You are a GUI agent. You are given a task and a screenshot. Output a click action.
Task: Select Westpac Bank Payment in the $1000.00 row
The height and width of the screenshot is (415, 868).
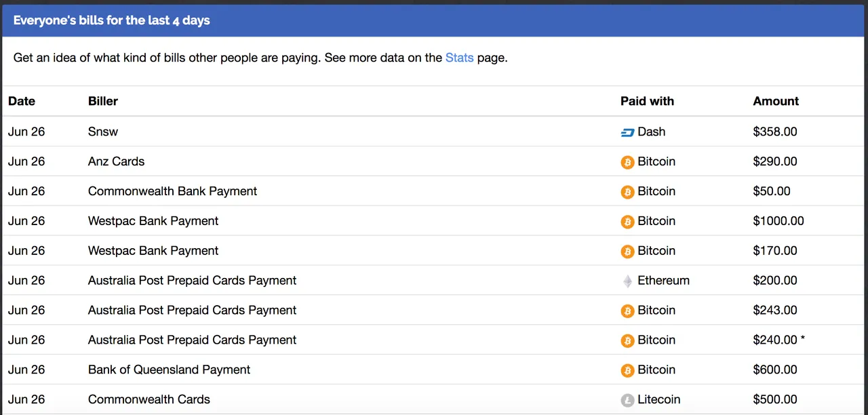pos(153,221)
